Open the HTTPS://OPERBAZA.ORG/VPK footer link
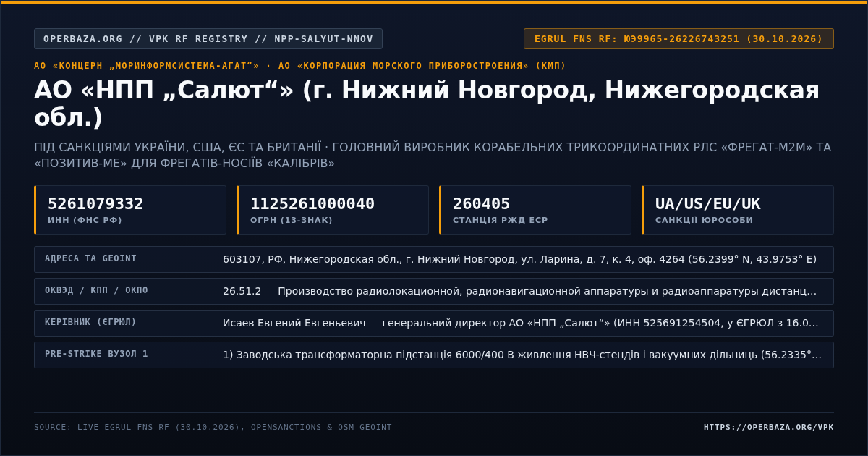Image resolution: width=868 pixels, height=456 pixels. [769, 427]
